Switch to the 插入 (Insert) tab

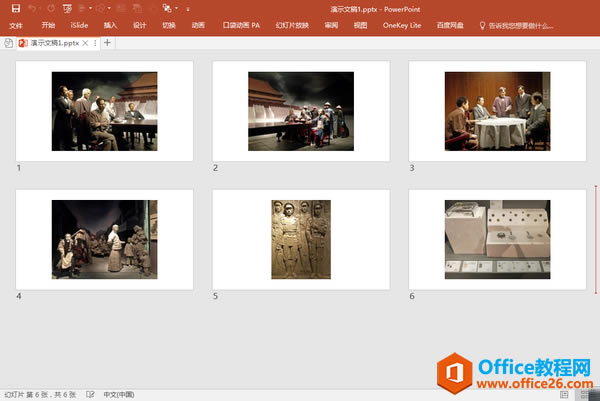pyautogui.click(x=110, y=25)
